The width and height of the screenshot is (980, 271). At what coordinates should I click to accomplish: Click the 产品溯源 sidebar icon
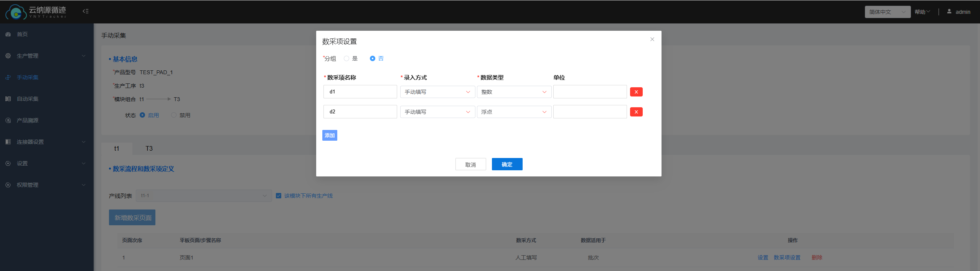(x=8, y=120)
